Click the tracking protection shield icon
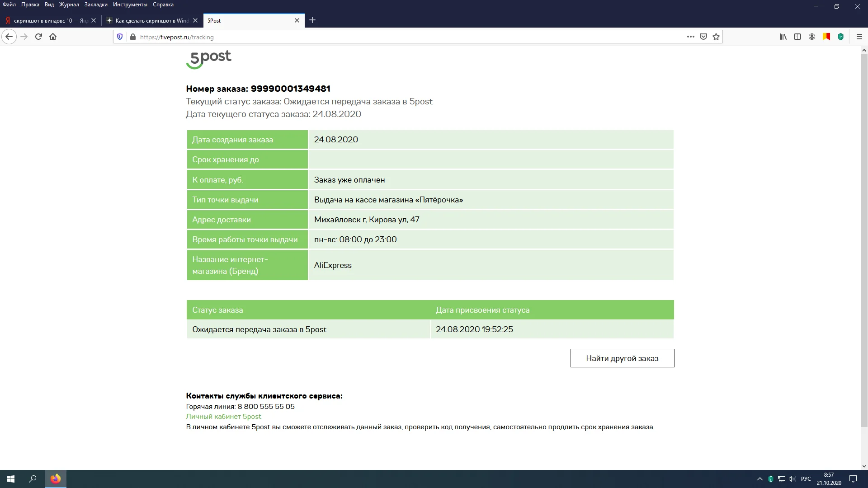 point(120,37)
